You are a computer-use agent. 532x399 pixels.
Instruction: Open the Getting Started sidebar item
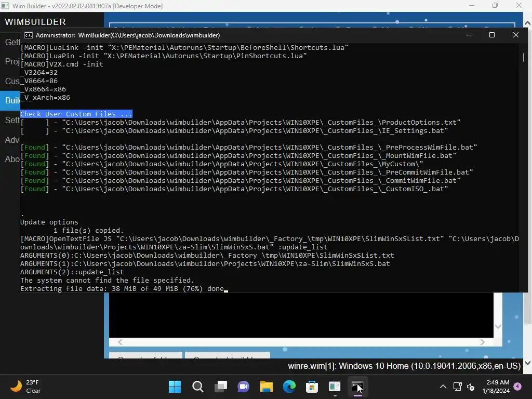click(x=10, y=42)
